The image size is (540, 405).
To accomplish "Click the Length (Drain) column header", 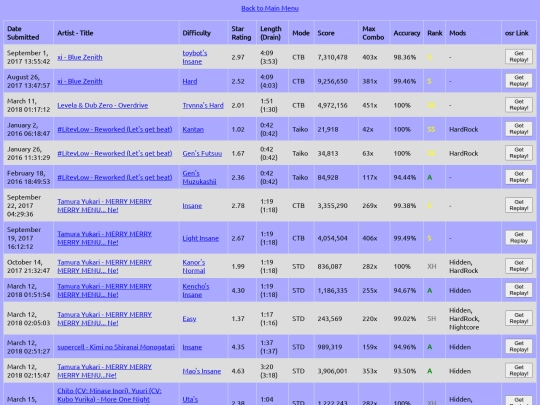I will click(272, 33).
